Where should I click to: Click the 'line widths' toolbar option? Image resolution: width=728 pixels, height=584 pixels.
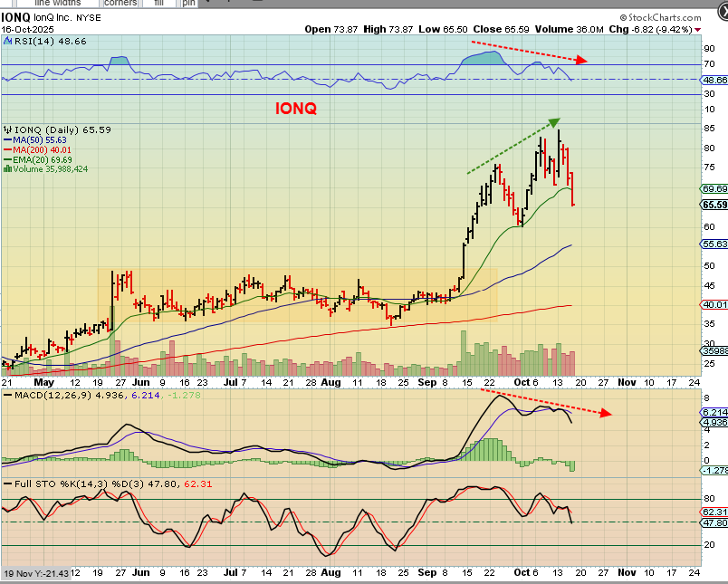click(x=57, y=3)
